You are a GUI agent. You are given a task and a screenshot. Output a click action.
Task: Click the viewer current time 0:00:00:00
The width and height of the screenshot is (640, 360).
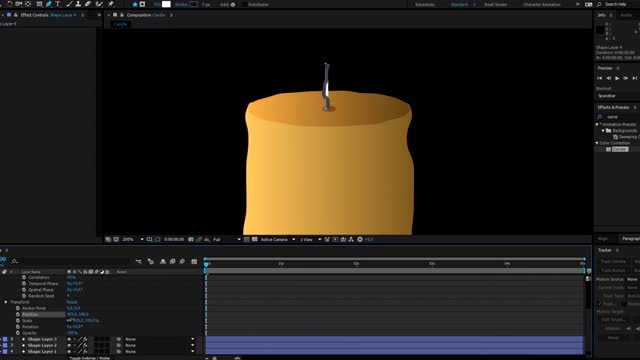click(174, 240)
